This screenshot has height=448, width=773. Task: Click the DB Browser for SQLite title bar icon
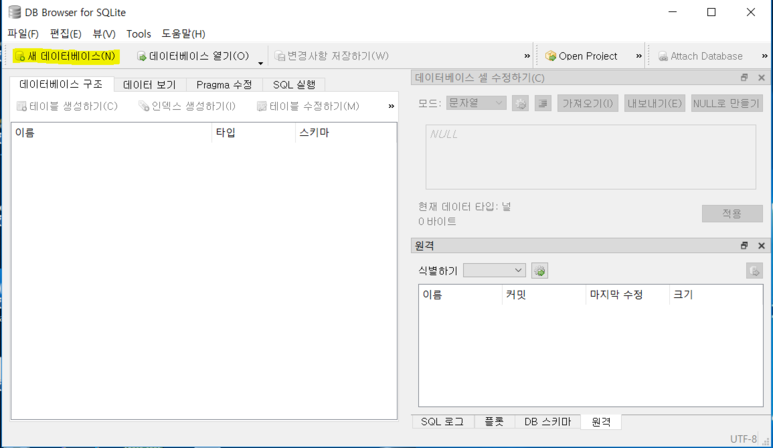14,12
